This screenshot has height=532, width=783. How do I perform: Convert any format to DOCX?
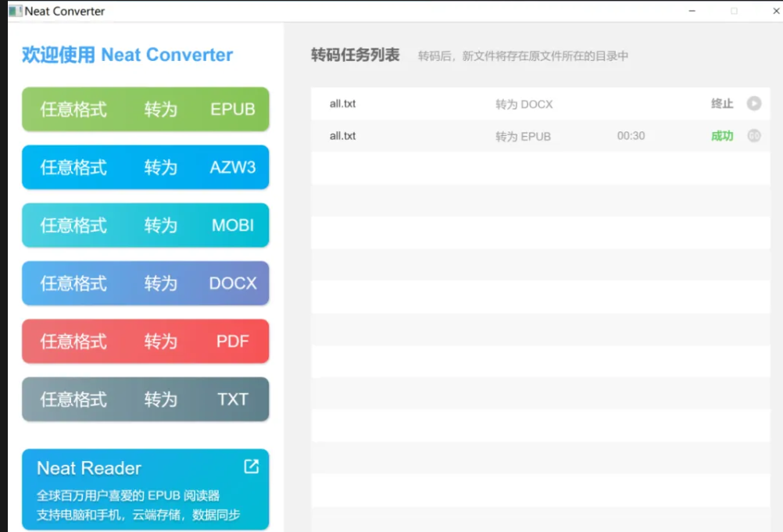pyautogui.click(x=145, y=283)
